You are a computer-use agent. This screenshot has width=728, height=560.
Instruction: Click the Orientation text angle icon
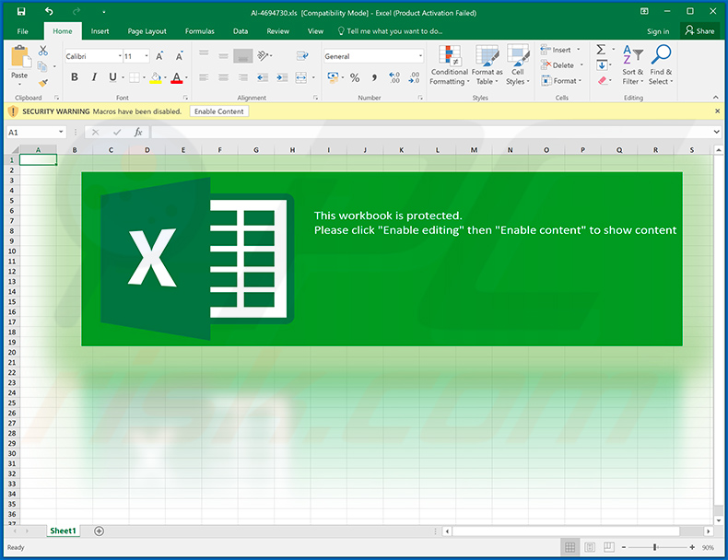tap(264, 56)
